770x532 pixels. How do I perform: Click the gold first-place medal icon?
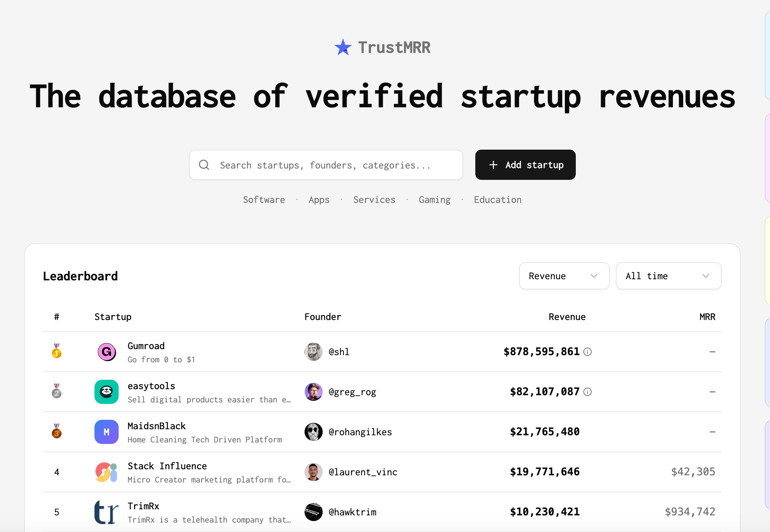pyautogui.click(x=57, y=351)
